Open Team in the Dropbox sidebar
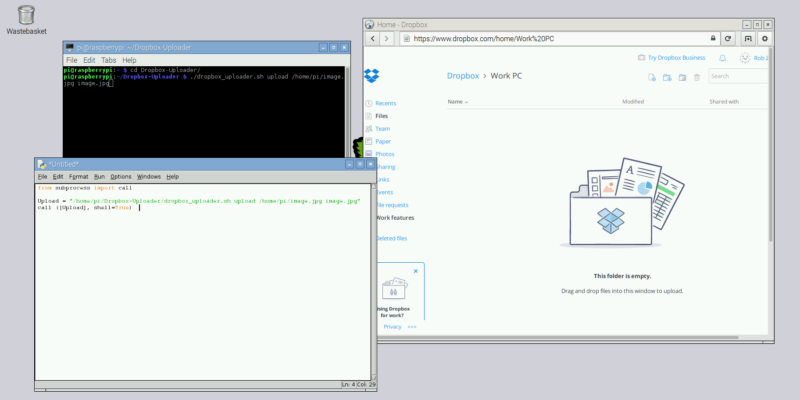Viewport: 800px width, 400px height. click(x=383, y=129)
